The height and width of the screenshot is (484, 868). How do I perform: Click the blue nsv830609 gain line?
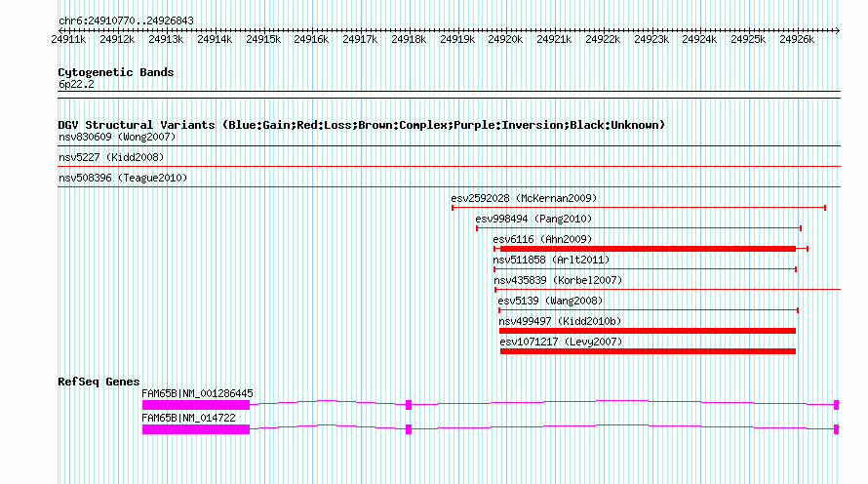[449, 146]
